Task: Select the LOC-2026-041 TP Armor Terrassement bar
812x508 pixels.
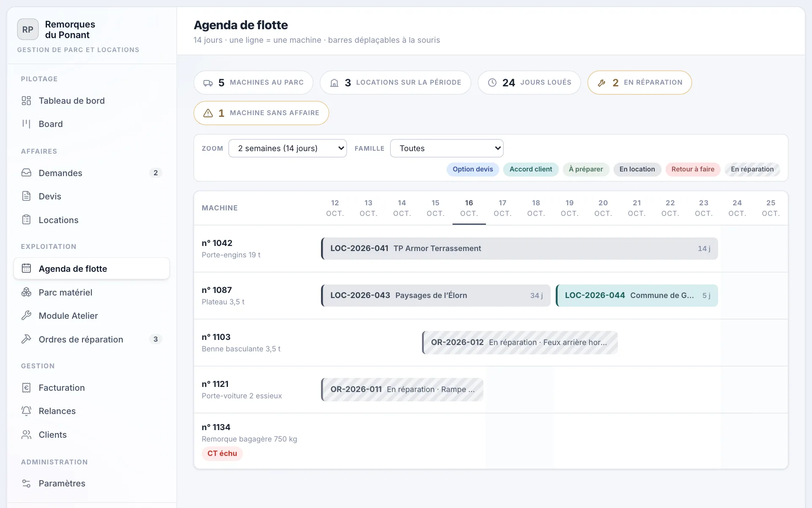Action: [519, 248]
